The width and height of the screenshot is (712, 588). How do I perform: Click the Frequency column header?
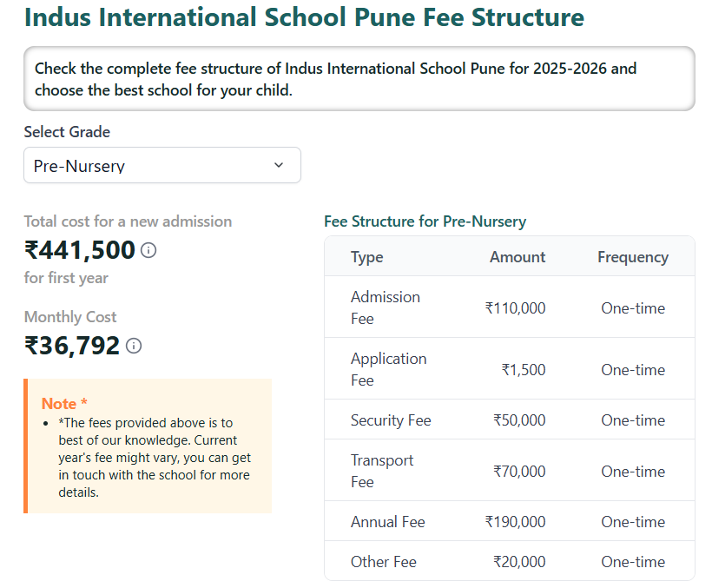click(633, 257)
